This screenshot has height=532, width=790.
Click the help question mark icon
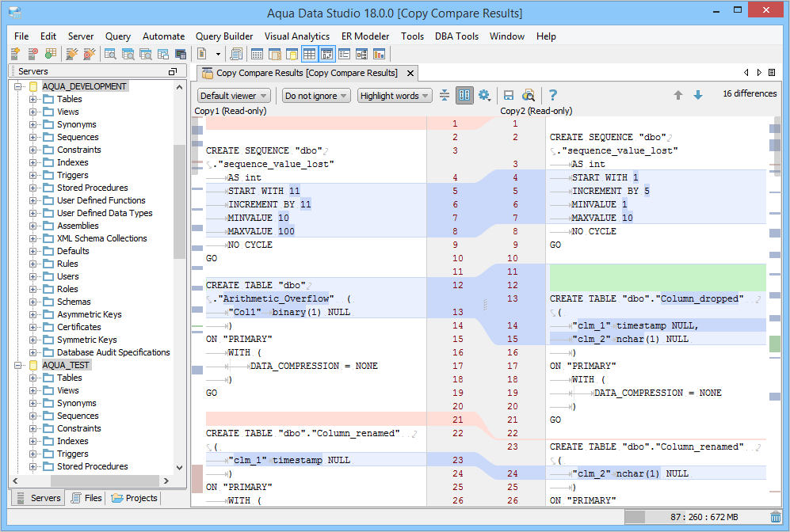[553, 96]
